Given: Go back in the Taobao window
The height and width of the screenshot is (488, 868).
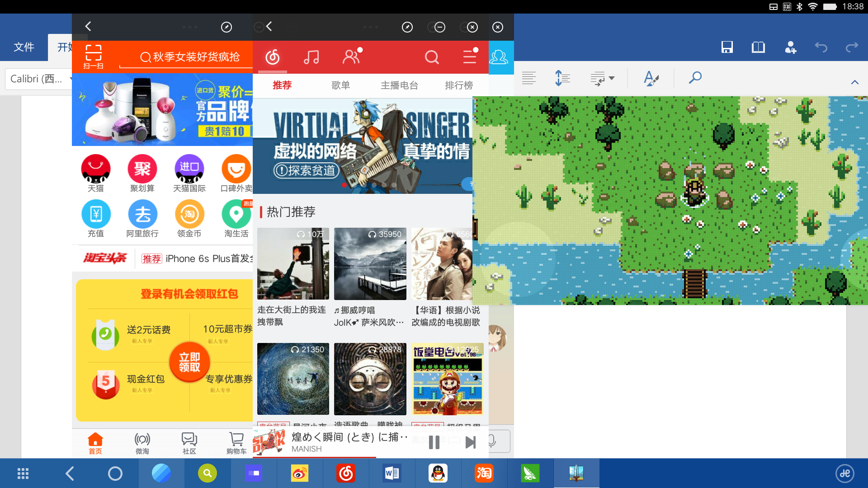Looking at the screenshot, I should [x=88, y=27].
